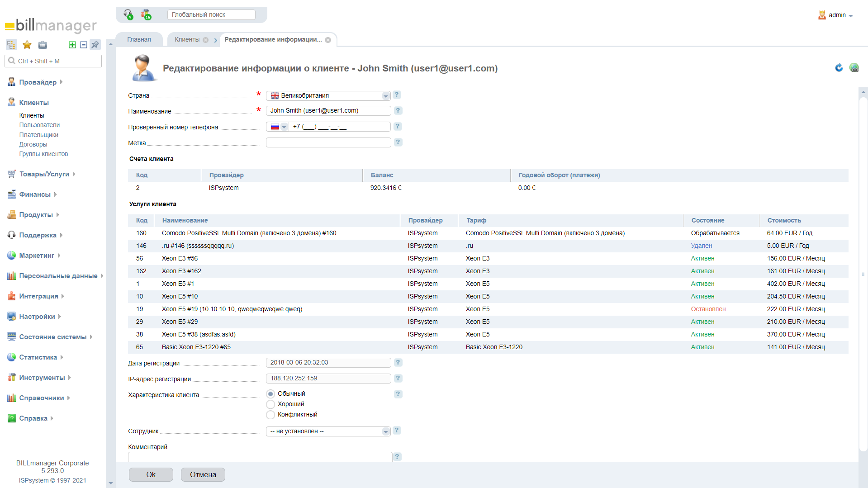868x488 pixels.
Task: Select the Хороший client characteristic
Action: click(270, 404)
